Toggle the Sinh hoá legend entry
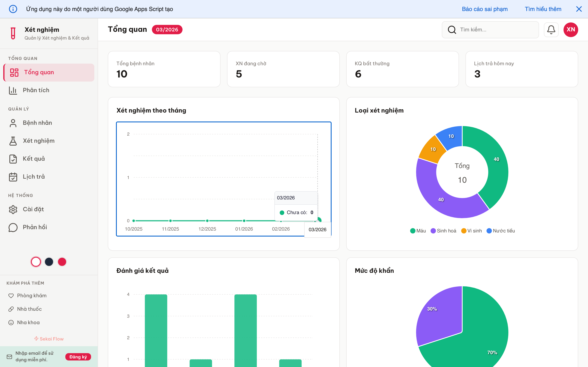The image size is (588, 367). 443,231
